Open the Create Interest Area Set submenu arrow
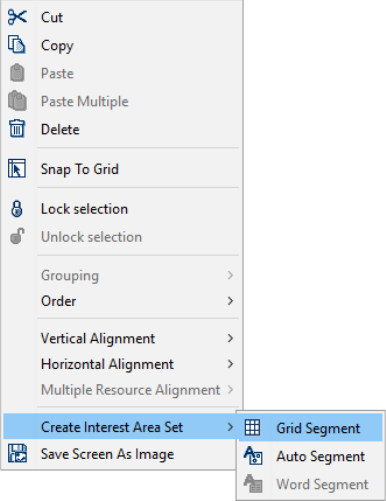 [230, 427]
